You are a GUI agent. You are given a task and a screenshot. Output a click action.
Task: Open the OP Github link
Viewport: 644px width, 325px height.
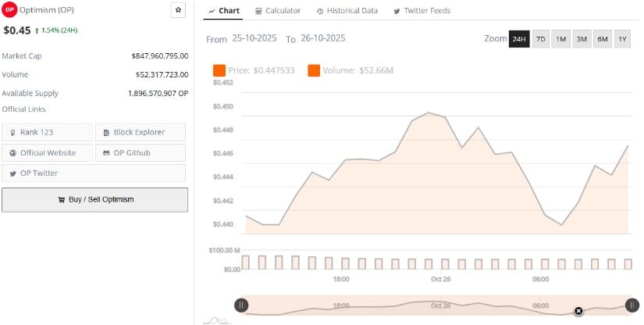(x=141, y=152)
